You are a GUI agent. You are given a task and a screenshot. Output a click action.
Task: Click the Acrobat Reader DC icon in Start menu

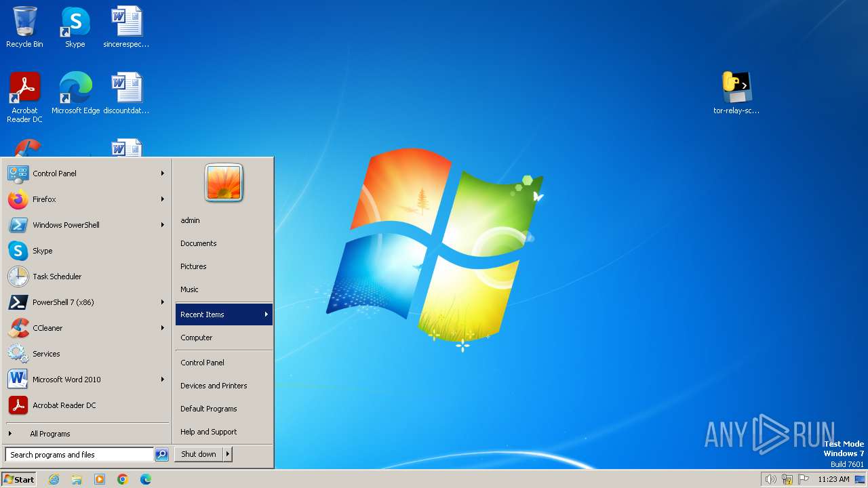coord(18,405)
